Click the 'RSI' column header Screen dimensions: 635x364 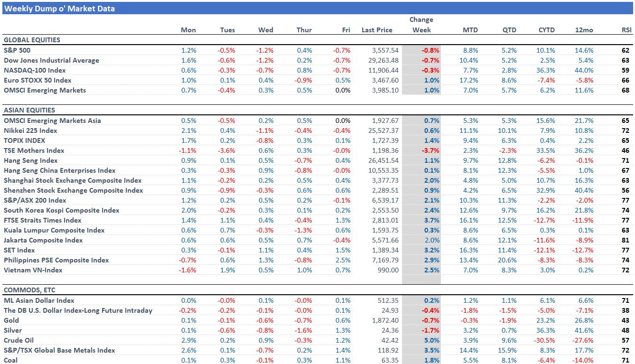(x=626, y=30)
